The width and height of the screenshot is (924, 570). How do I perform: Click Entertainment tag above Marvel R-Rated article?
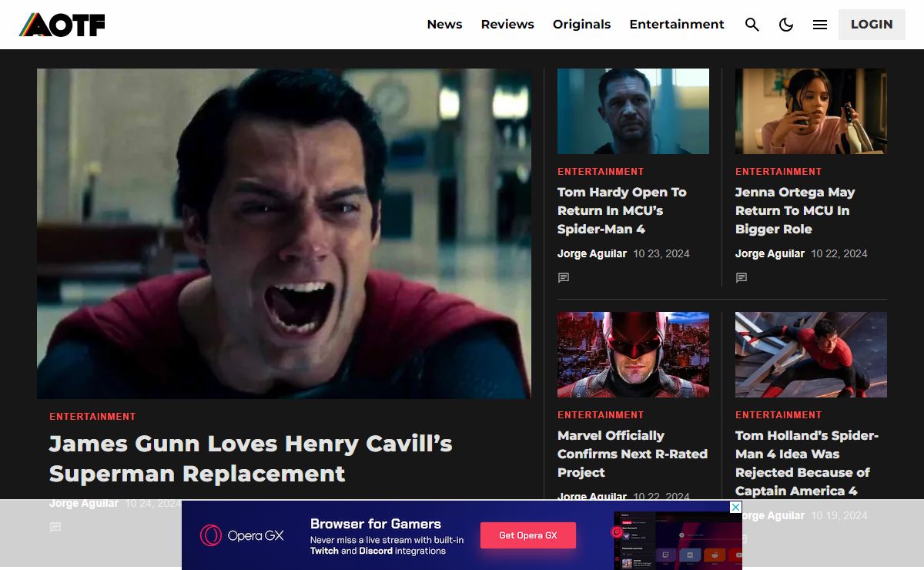click(601, 415)
